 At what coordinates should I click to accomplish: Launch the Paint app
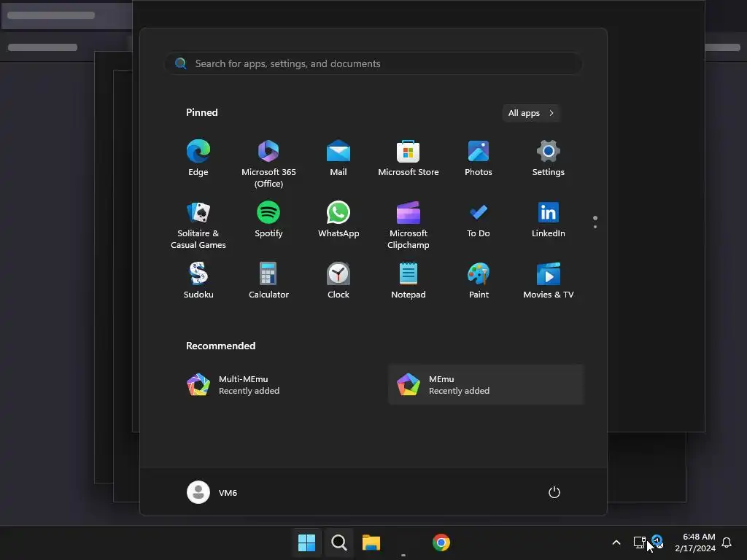pyautogui.click(x=479, y=281)
